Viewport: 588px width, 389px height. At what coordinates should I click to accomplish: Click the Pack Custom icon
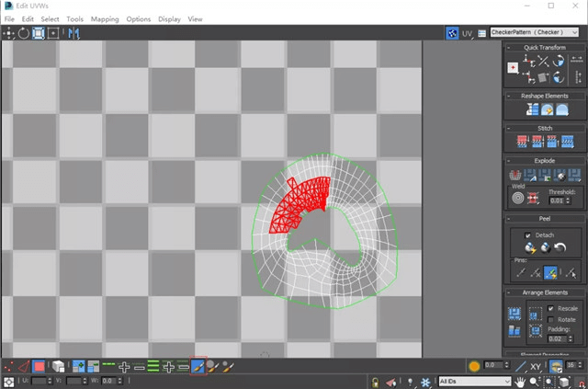(514, 314)
